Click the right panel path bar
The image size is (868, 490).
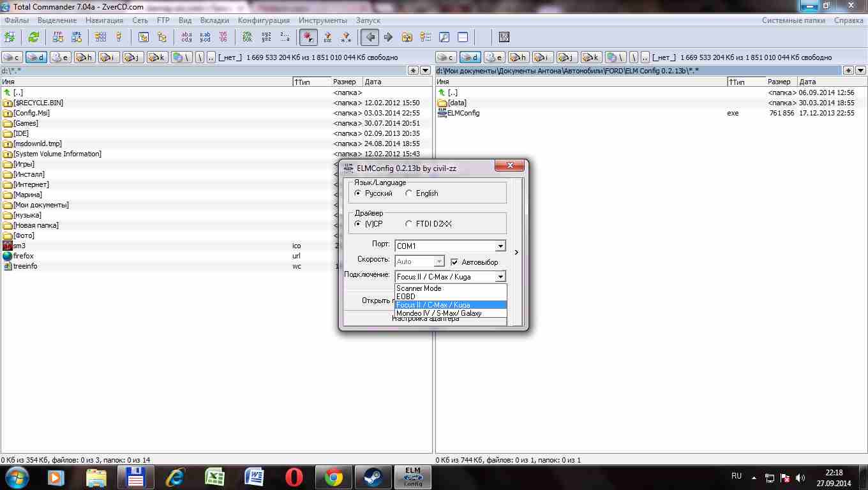639,71
